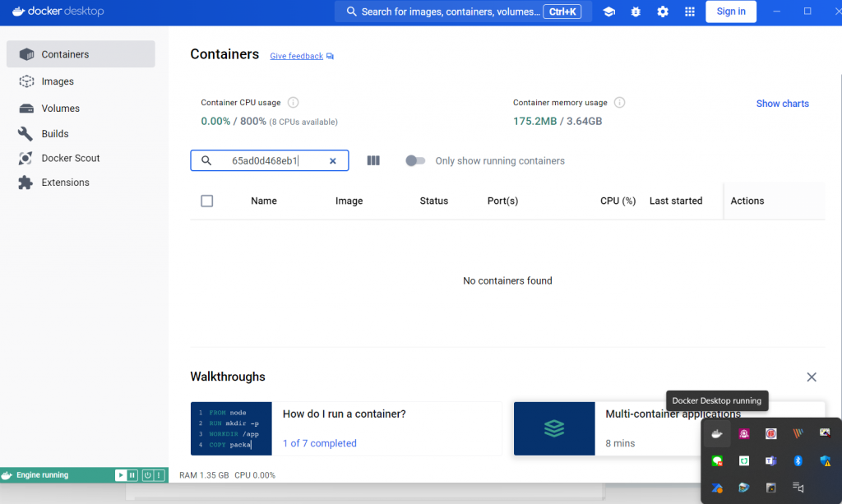Clear the container search text with X
Image resolution: width=842 pixels, height=504 pixels.
[333, 160]
